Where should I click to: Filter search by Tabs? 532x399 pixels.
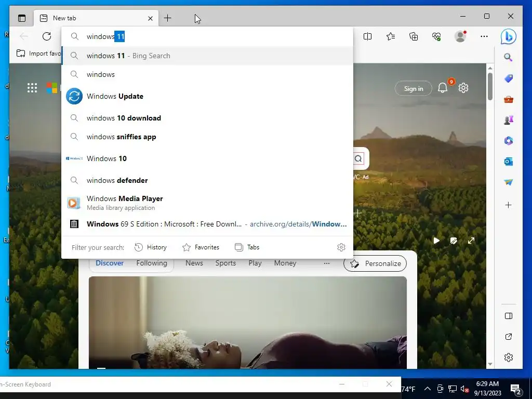(247, 247)
